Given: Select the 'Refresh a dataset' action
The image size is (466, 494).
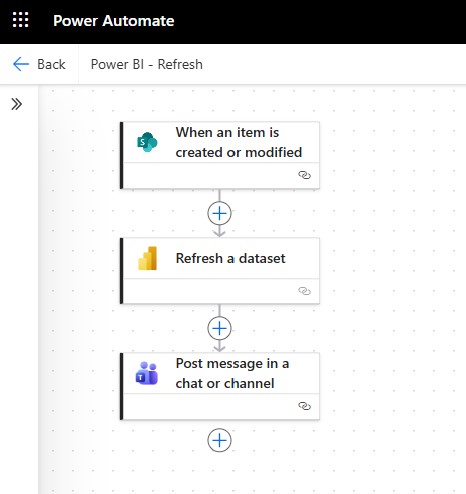Looking at the screenshot, I should (220, 271).
